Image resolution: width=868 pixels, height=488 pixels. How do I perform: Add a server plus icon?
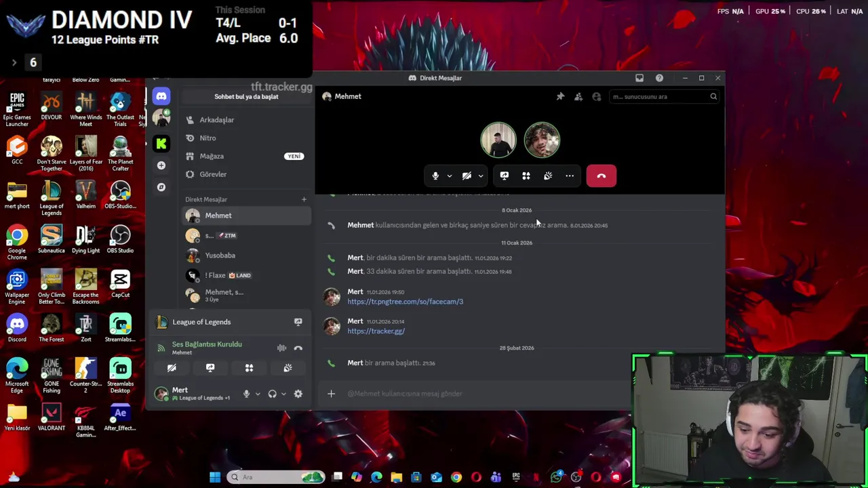pyautogui.click(x=161, y=165)
